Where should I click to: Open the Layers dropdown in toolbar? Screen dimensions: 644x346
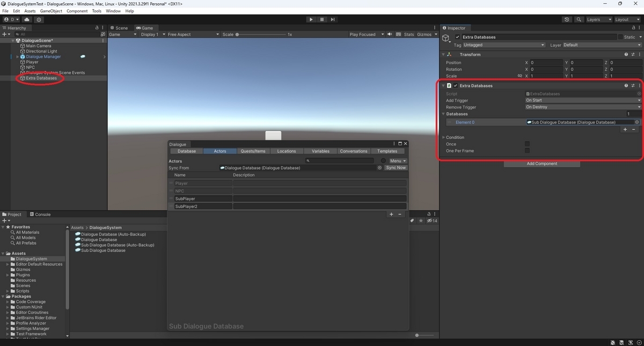point(598,19)
